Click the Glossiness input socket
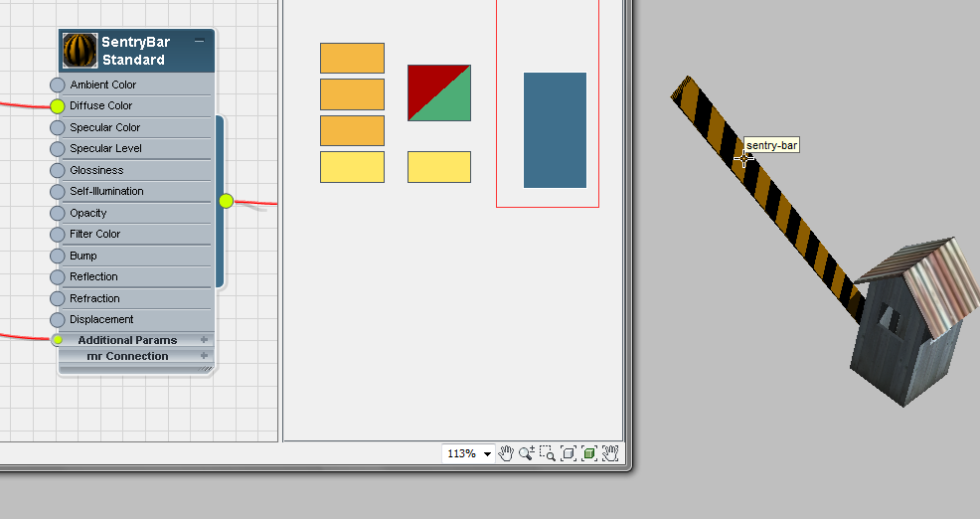Viewport: 980px width, 519px height. (57, 170)
